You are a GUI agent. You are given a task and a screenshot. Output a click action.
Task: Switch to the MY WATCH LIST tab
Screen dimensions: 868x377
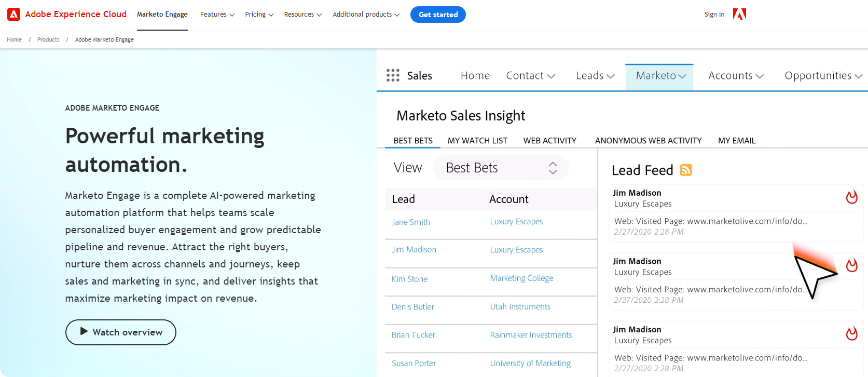pyautogui.click(x=477, y=141)
